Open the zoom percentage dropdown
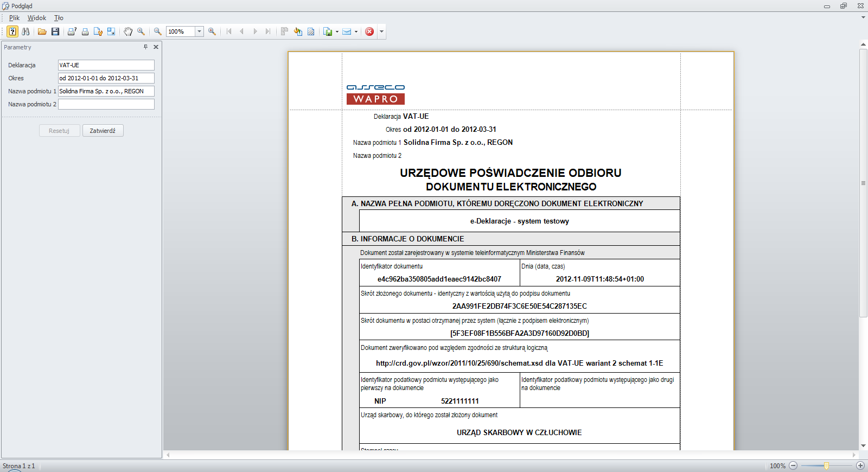The width and height of the screenshot is (868, 472). click(199, 31)
